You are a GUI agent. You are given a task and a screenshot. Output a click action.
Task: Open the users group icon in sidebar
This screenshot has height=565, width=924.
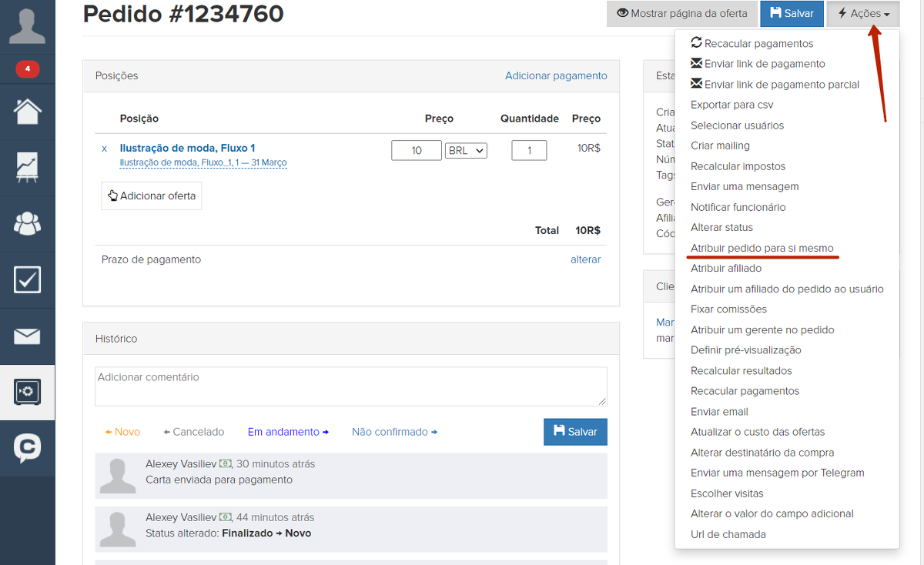click(27, 224)
